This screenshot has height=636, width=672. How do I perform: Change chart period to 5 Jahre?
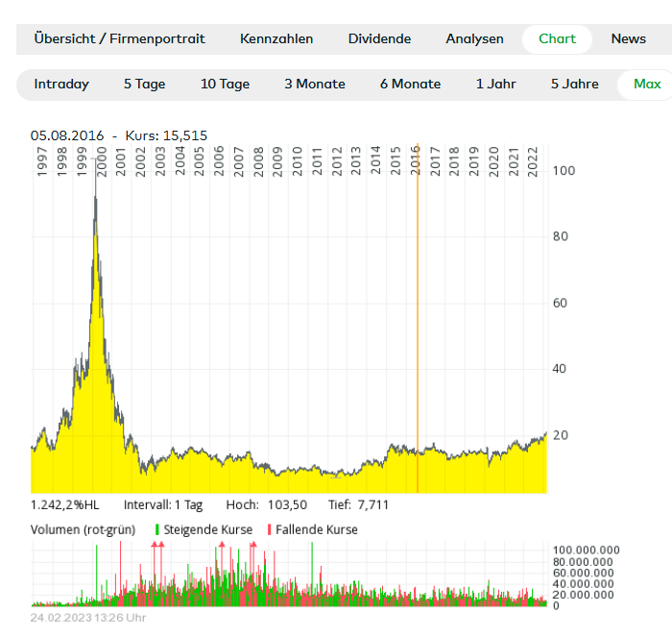(x=574, y=85)
